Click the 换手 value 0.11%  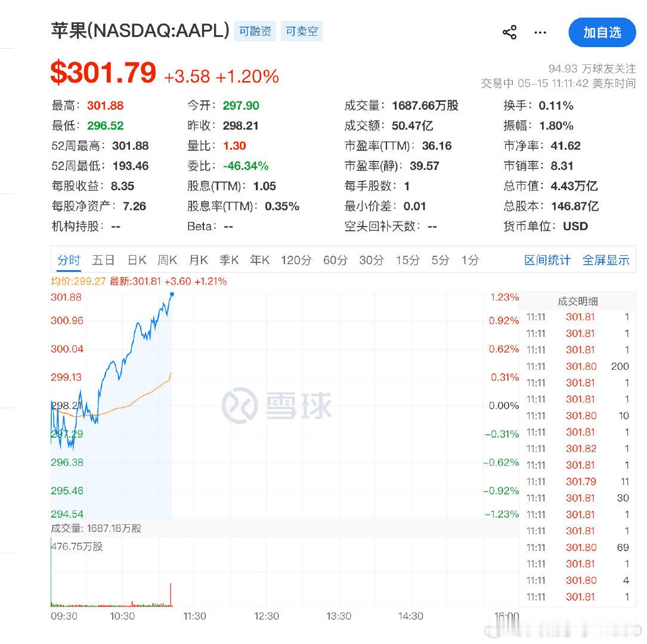point(556,106)
